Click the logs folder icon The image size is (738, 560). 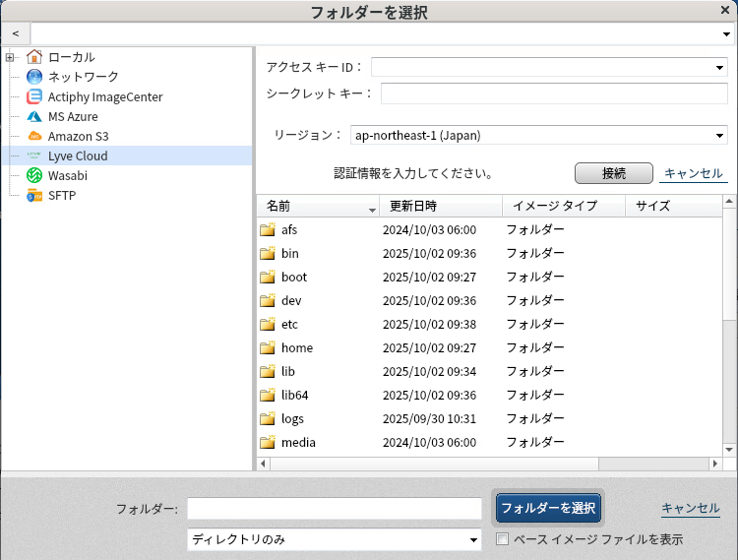pos(268,418)
